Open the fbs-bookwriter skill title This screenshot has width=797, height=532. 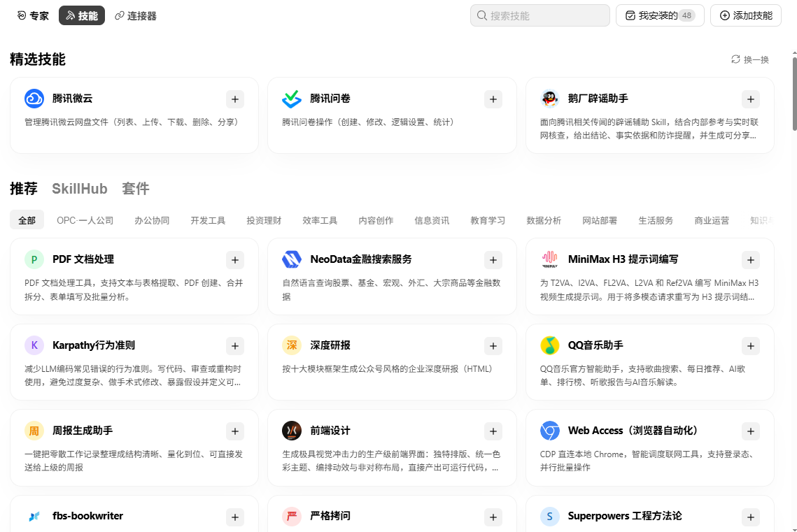coord(87,516)
